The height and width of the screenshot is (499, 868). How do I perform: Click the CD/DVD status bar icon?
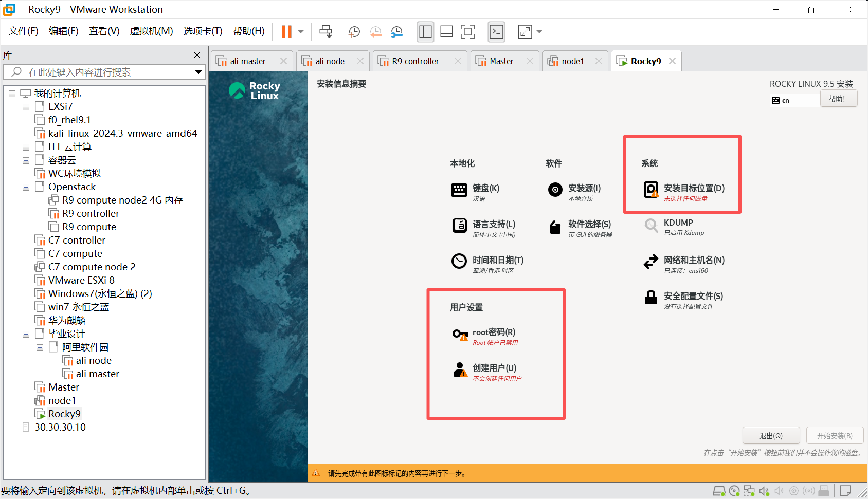(x=734, y=491)
